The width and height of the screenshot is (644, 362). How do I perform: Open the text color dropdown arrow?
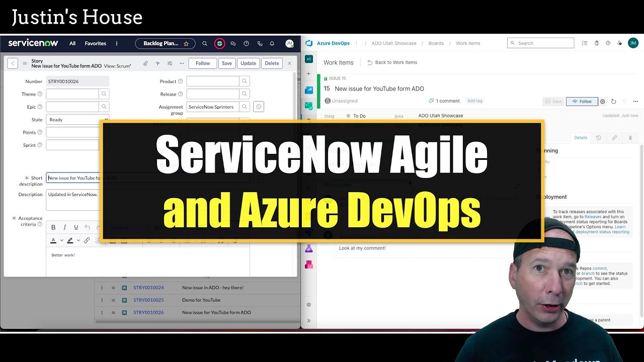click(61, 240)
